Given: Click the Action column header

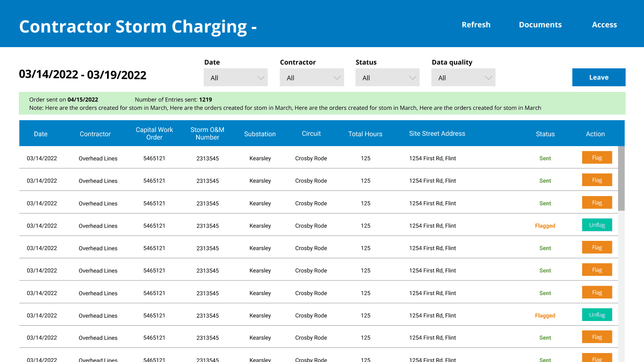Looking at the screenshot, I should [595, 134].
